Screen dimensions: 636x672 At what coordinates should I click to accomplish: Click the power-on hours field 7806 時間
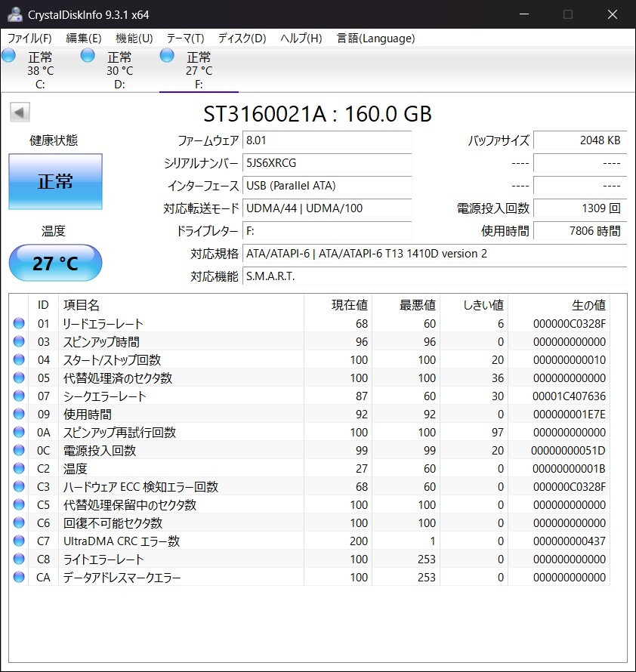pyautogui.click(x=580, y=231)
